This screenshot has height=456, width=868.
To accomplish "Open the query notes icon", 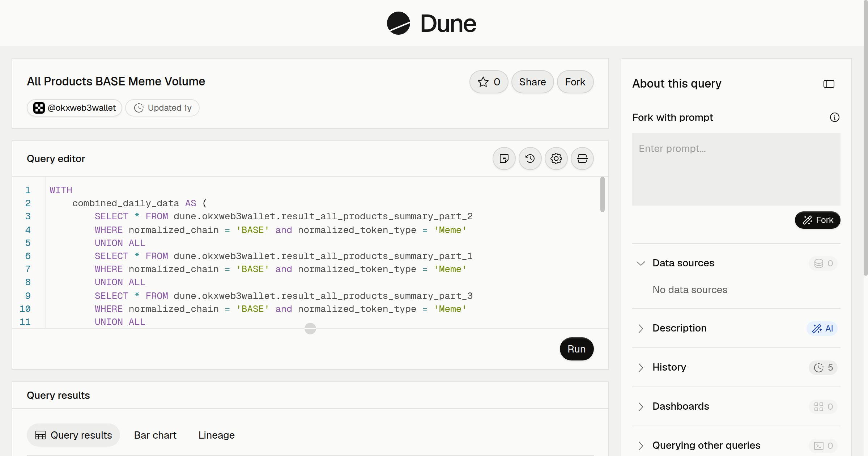I will [504, 159].
